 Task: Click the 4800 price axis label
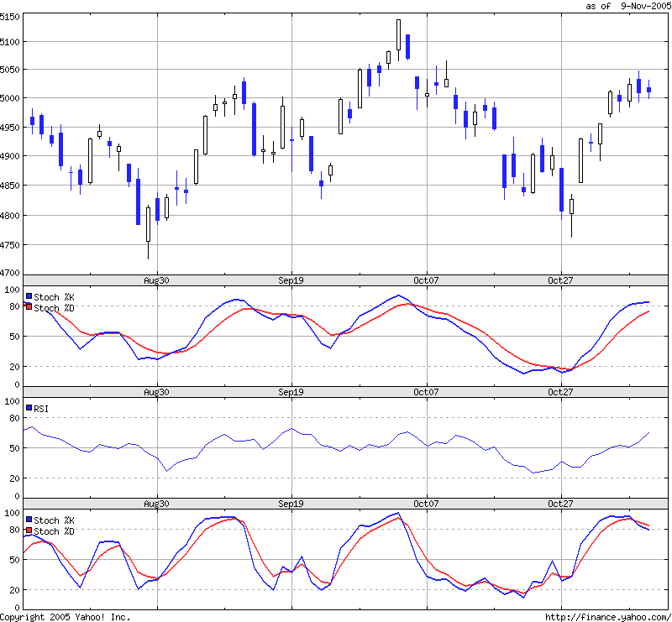(10, 216)
